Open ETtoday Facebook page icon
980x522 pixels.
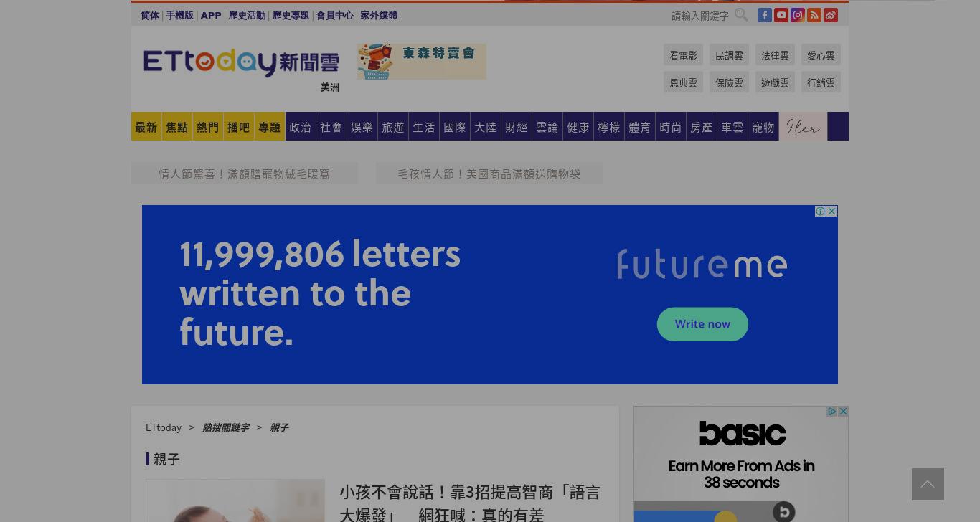[765, 15]
